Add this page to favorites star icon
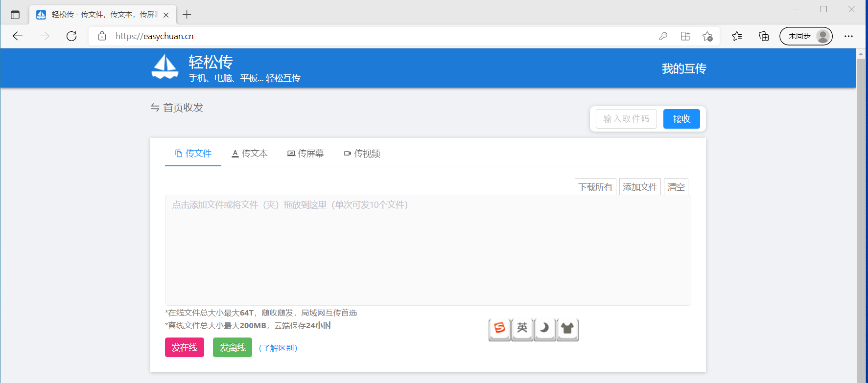 click(x=707, y=36)
